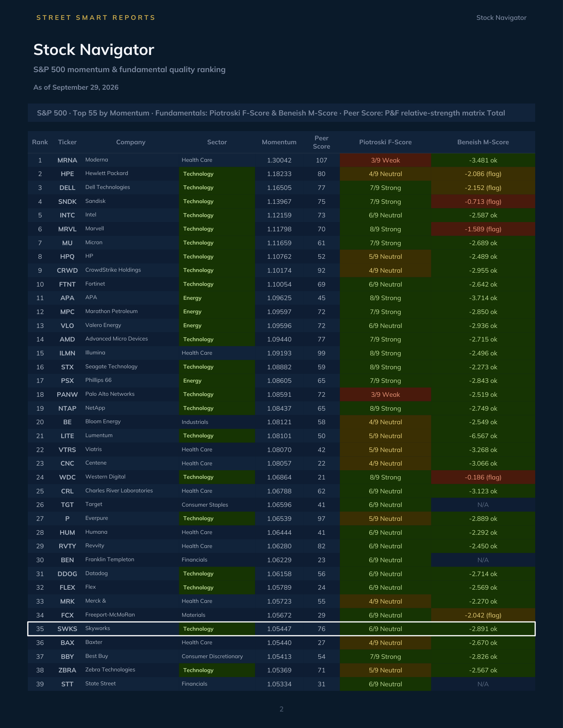The height and width of the screenshot is (728, 563).
Task: Click "State Street" company name
Action: point(100,683)
